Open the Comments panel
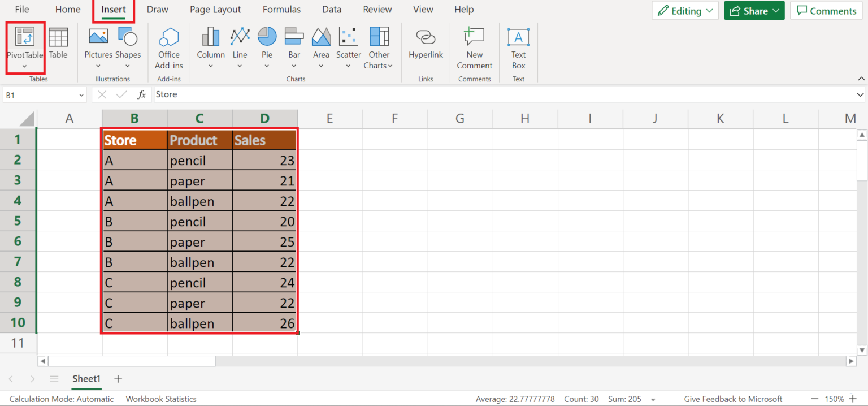Screen dimensions: 868x406 [x=826, y=10]
